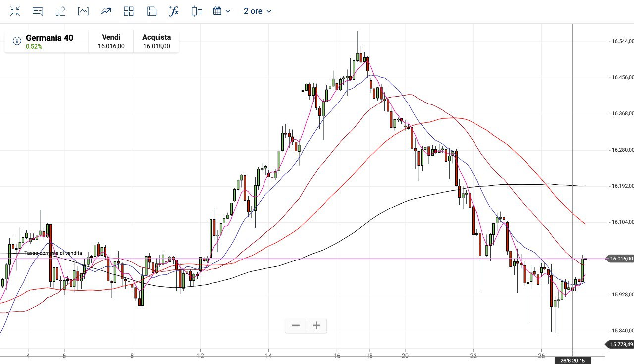Screen dimensions: 634x364
Task: Zoom in the chart with the plus button
Action: [x=317, y=325]
